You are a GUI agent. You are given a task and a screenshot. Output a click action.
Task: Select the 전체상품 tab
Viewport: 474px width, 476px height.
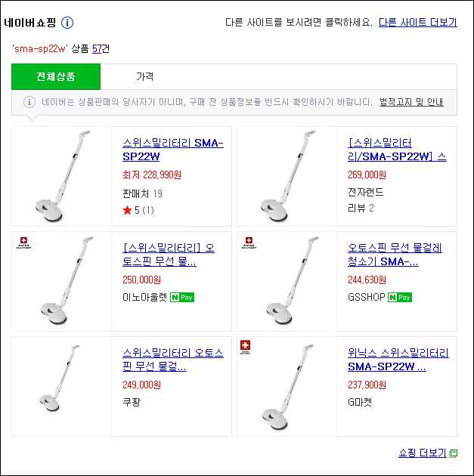[56, 76]
